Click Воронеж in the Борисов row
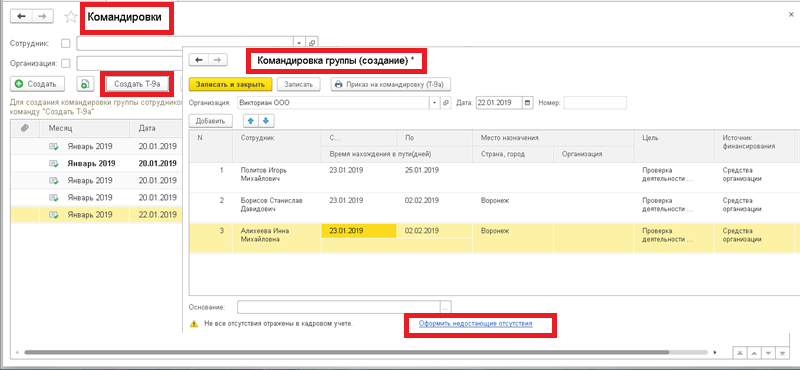This screenshot has height=370, width=800. coord(495,201)
